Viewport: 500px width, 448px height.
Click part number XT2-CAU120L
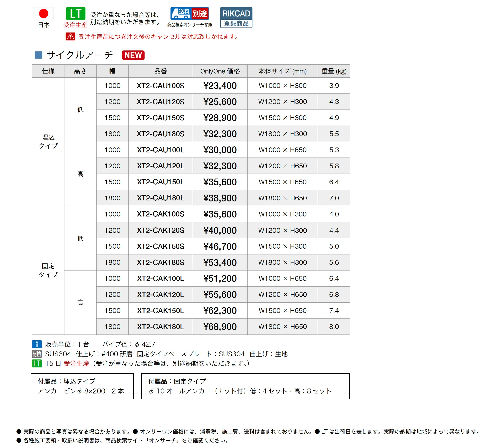pos(160,166)
